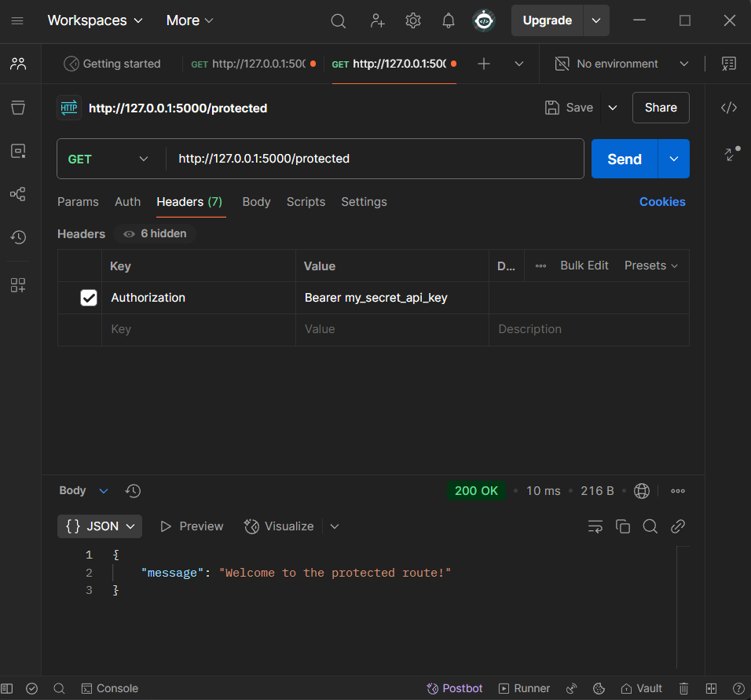Image resolution: width=751 pixels, height=700 pixels.
Task: Click the invite collaborators icon
Action: pyautogui.click(x=377, y=21)
